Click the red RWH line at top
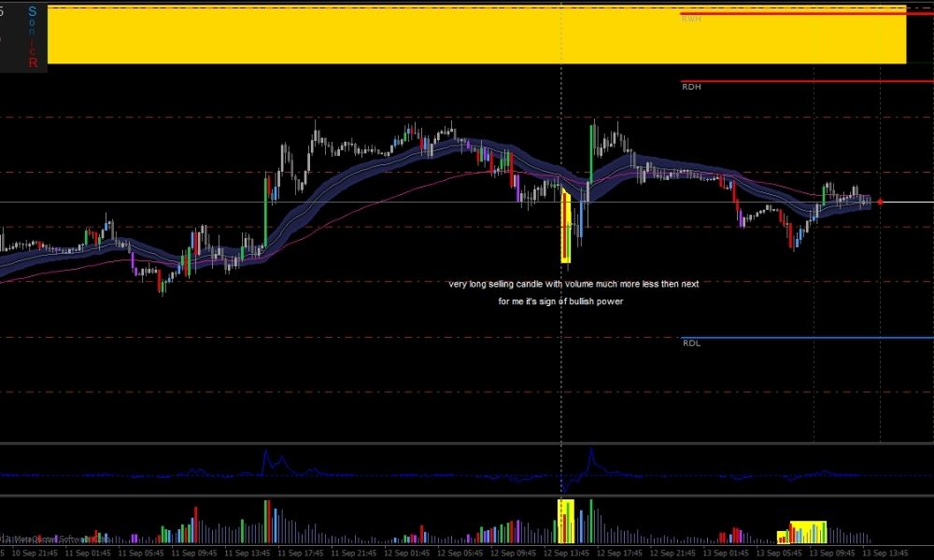The image size is (934, 560). click(x=803, y=13)
